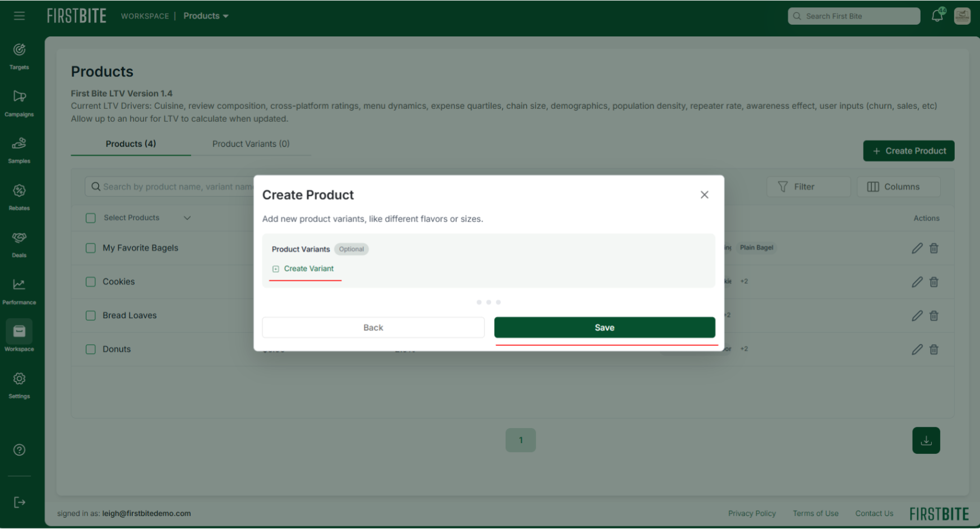Click the product name search field
This screenshot has height=529, width=980.
point(169,187)
